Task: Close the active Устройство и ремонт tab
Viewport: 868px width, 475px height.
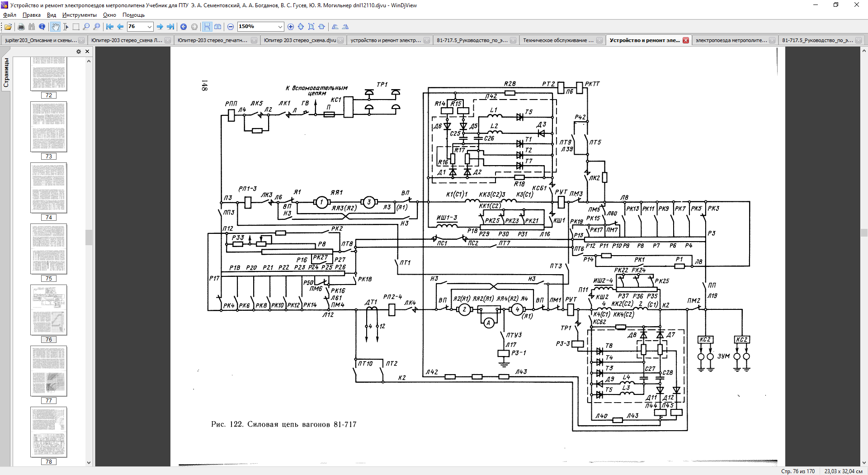Action: point(686,40)
